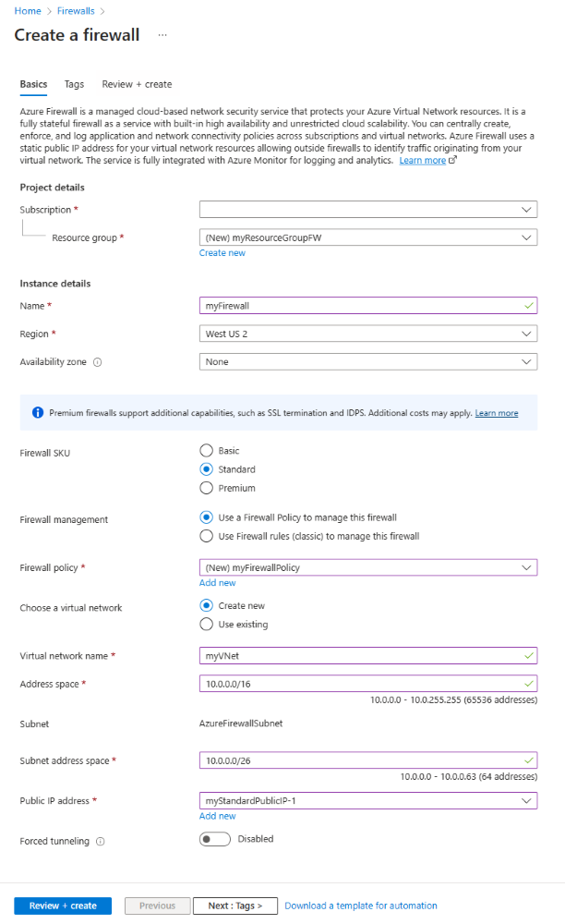Click the external link icon after Learn more
This screenshot has height=924, width=565.
coord(452,161)
